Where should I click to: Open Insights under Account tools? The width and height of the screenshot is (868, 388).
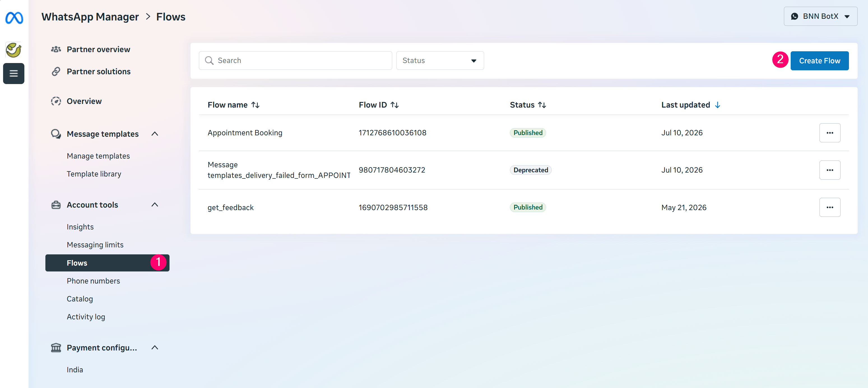[80, 227]
